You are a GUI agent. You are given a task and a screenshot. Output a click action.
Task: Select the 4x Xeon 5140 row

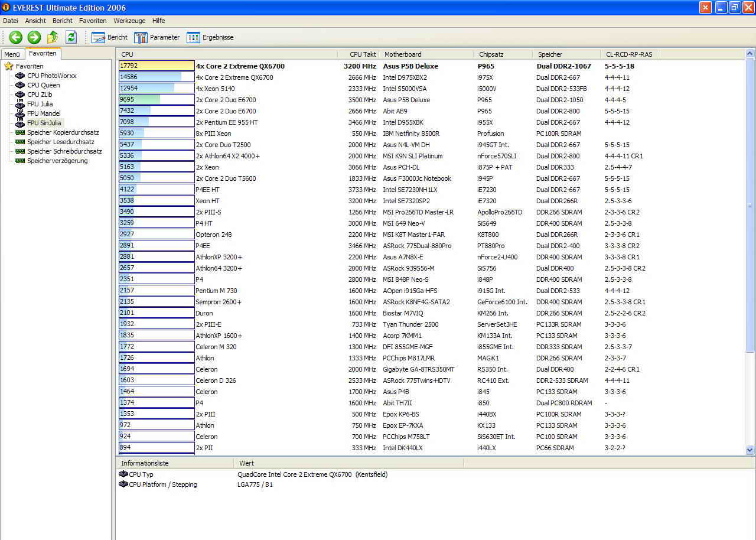431,89
